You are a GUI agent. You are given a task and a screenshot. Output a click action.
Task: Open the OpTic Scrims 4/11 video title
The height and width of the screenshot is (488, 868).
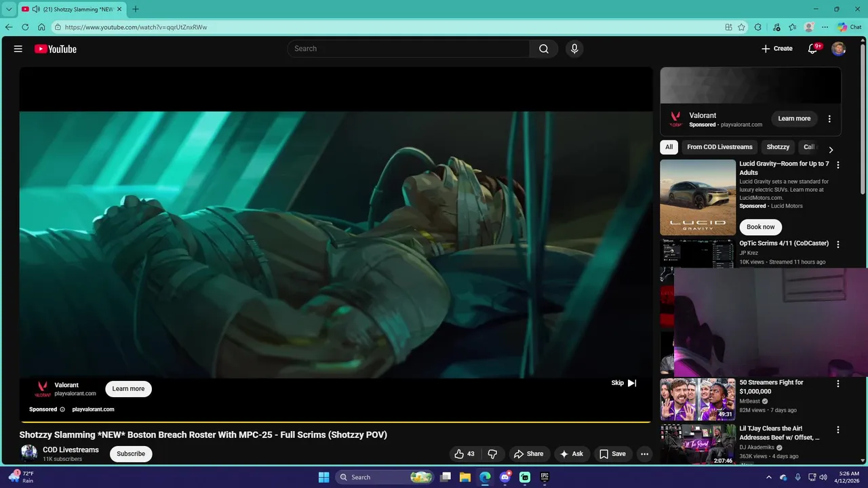[x=784, y=243]
